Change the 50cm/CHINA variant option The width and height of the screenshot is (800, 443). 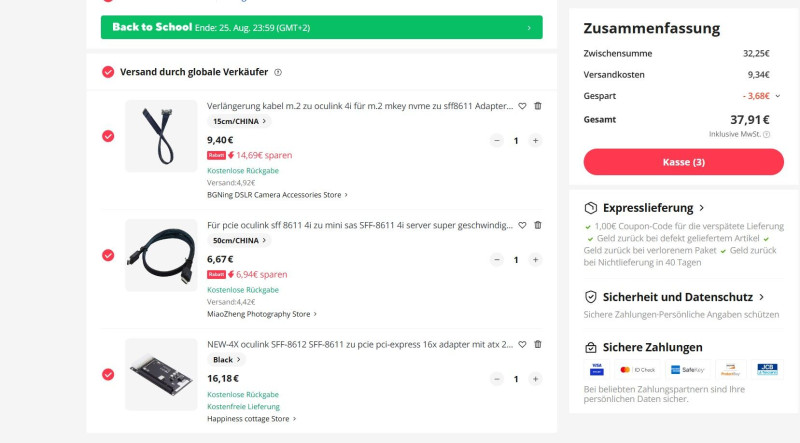(x=238, y=241)
